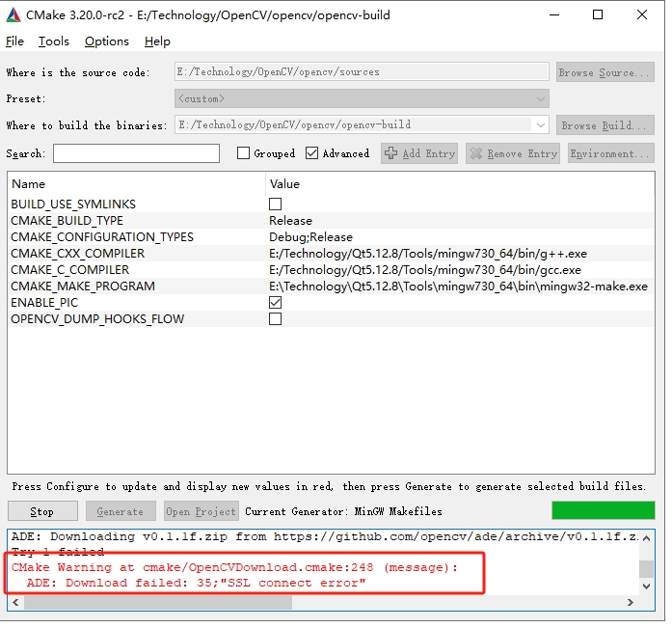The width and height of the screenshot is (672, 628).
Task: Expand the build binaries path dropdown
Action: pos(541,125)
